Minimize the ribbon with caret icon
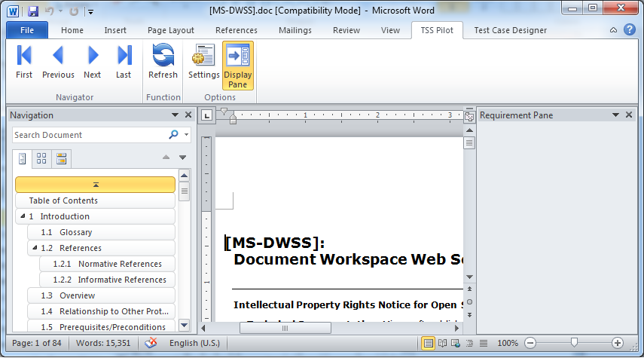 613,30
